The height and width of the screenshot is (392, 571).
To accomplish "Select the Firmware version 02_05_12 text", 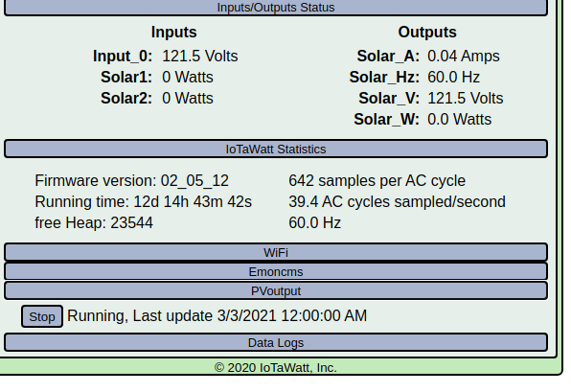I will [132, 181].
